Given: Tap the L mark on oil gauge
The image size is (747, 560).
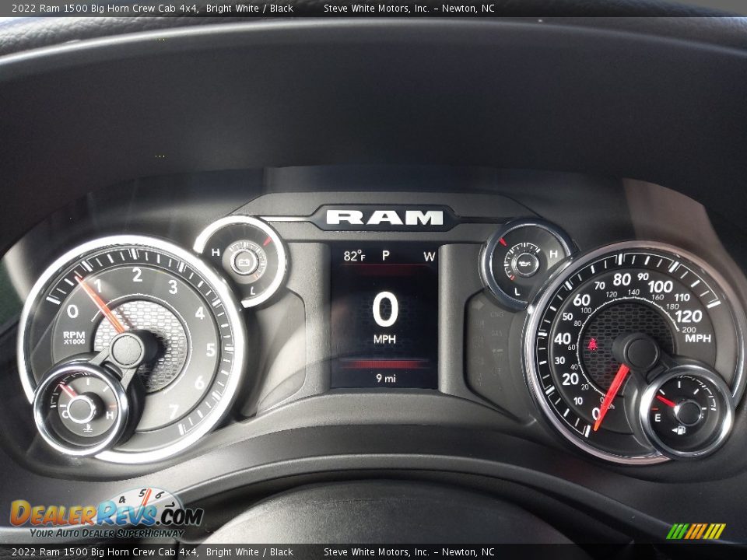Looking at the screenshot, I should click(x=518, y=292).
